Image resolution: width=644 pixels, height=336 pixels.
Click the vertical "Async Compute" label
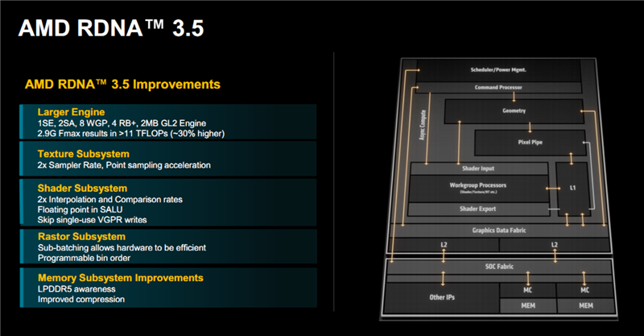click(422, 125)
